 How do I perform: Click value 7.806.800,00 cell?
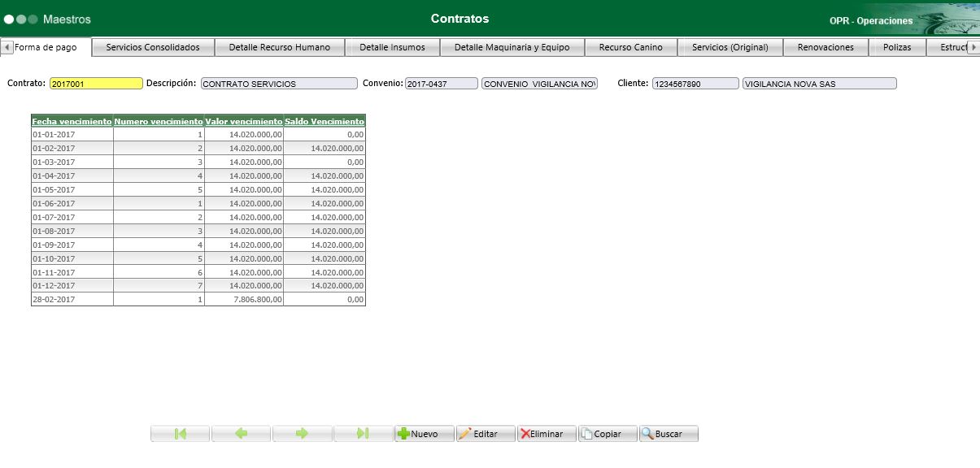pos(244,300)
